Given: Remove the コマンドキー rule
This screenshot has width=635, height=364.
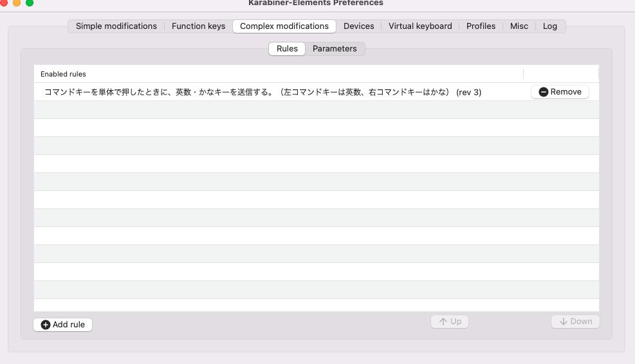Looking at the screenshot, I should click(560, 92).
